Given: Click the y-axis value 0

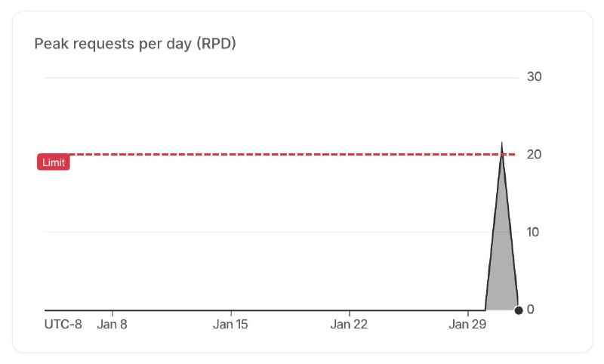Looking at the screenshot, I should pos(530,310).
